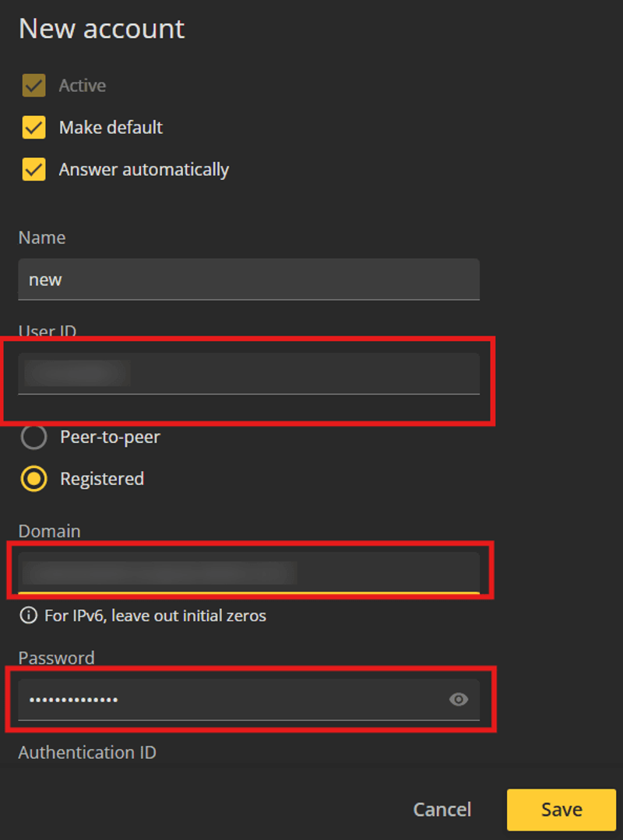This screenshot has width=623, height=840.
Task: Save the new account
Action: click(561, 810)
